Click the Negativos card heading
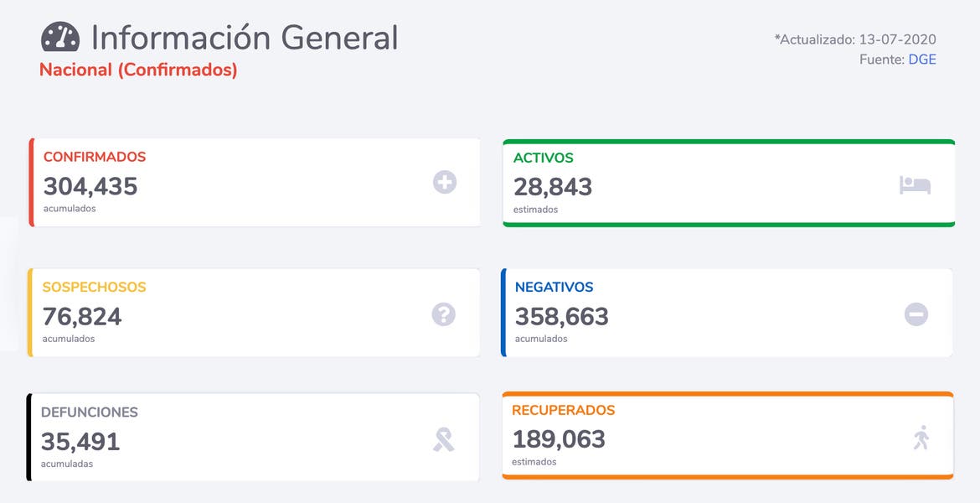Viewport: 980px width, 503px height. click(554, 287)
